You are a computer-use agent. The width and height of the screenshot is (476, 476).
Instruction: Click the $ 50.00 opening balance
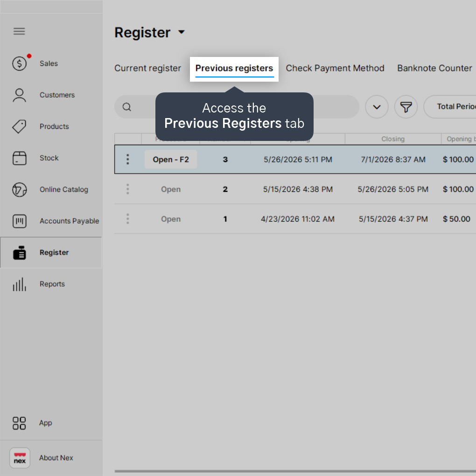tap(456, 219)
